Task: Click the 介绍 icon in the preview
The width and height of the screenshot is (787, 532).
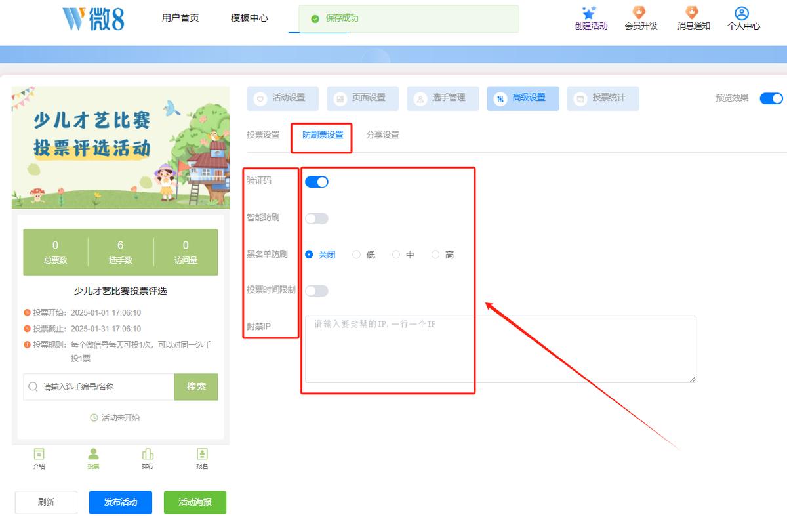Action: tap(39, 454)
